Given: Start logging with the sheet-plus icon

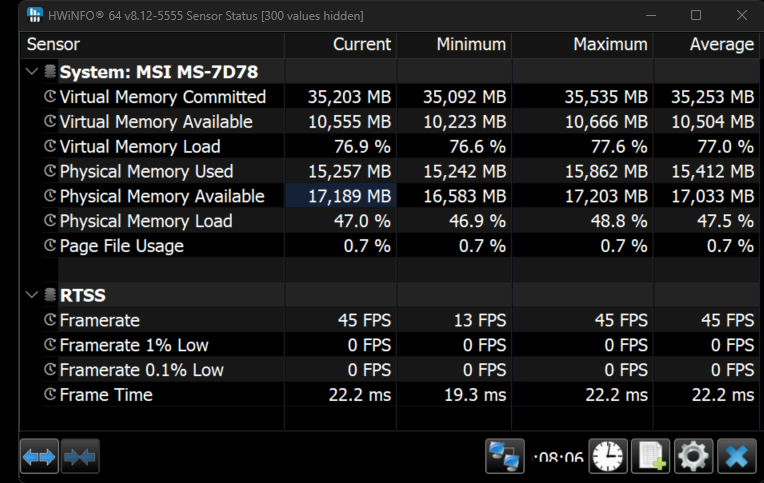Looking at the screenshot, I should (650, 456).
